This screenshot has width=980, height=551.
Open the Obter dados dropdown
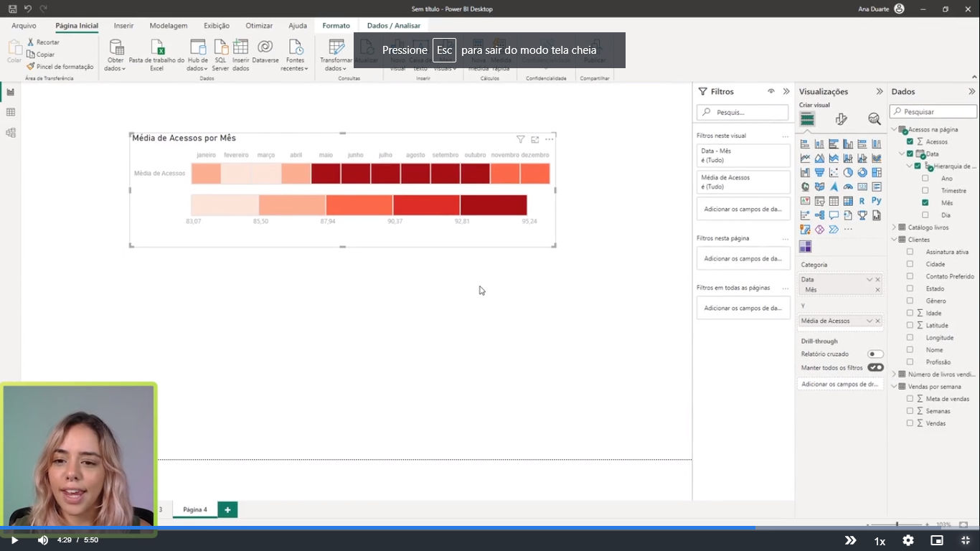tap(115, 55)
